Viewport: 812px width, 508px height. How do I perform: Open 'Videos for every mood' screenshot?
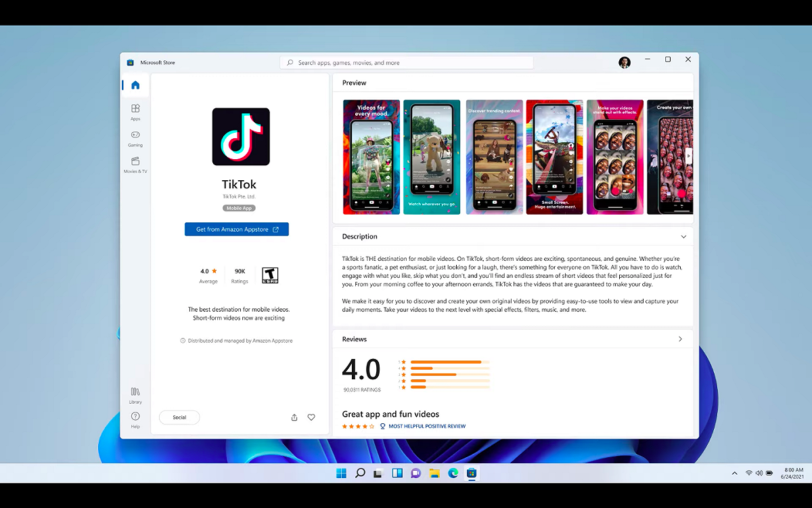371,157
